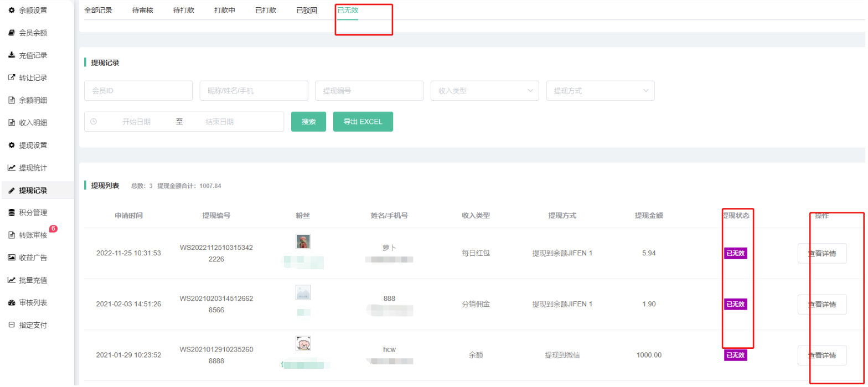Focus the 会员ID input field

(138, 91)
